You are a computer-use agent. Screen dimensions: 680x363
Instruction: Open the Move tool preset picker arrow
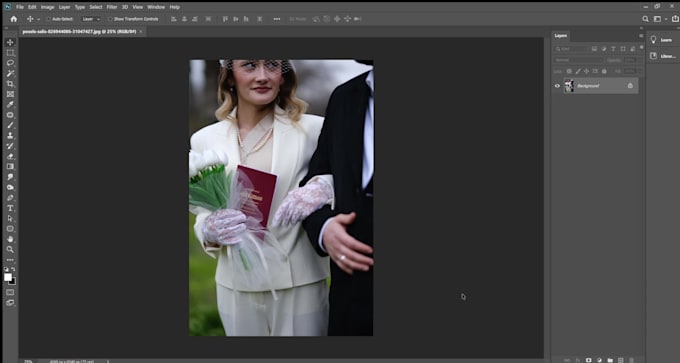click(39, 20)
